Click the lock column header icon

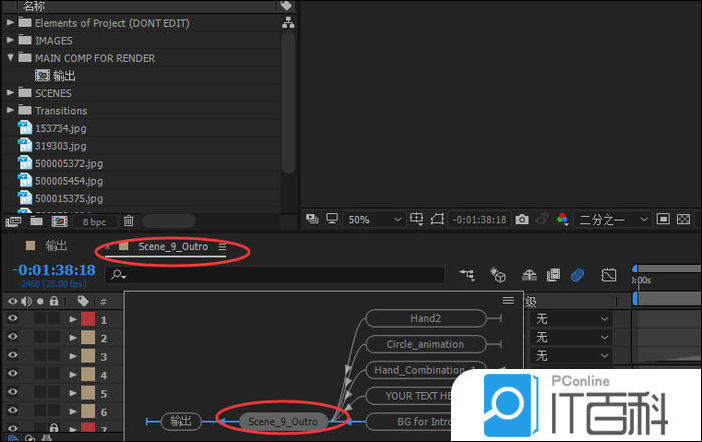point(54,301)
